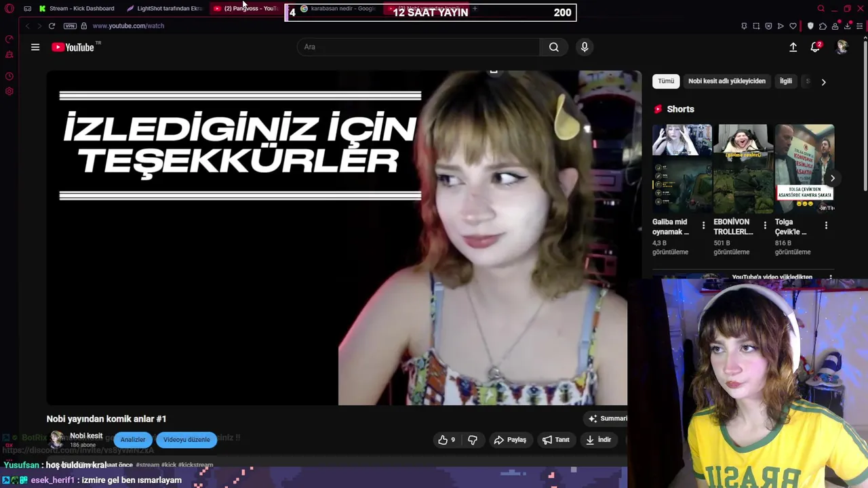Switch to LightShot tab
This screenshot has height=488, width=868.
(x=165, y=8)
